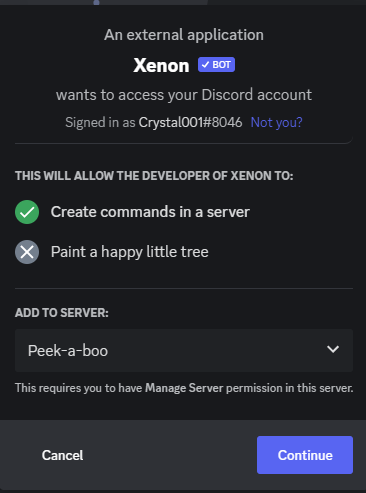The width and height of the screenshot is (366, 493).
Task: Click the chevron arrow in server selector
Action: tap(333, 349)
